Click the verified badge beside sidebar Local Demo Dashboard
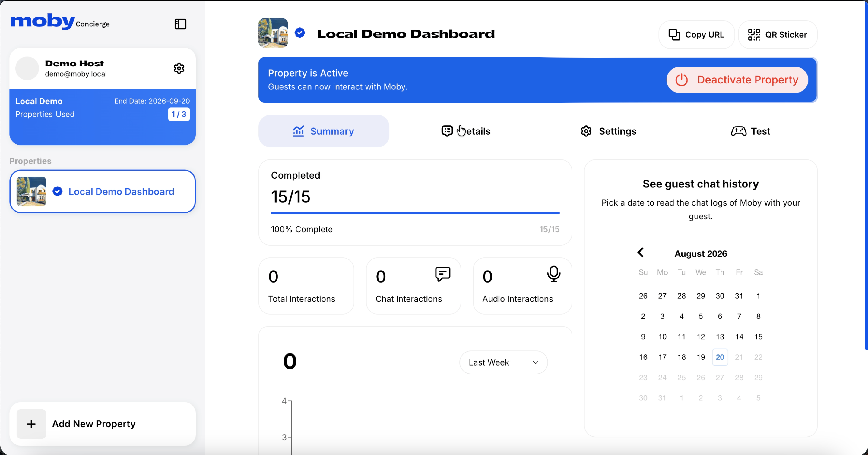The width and height of the screenshot is (868, 455). [x=58, y=191]
